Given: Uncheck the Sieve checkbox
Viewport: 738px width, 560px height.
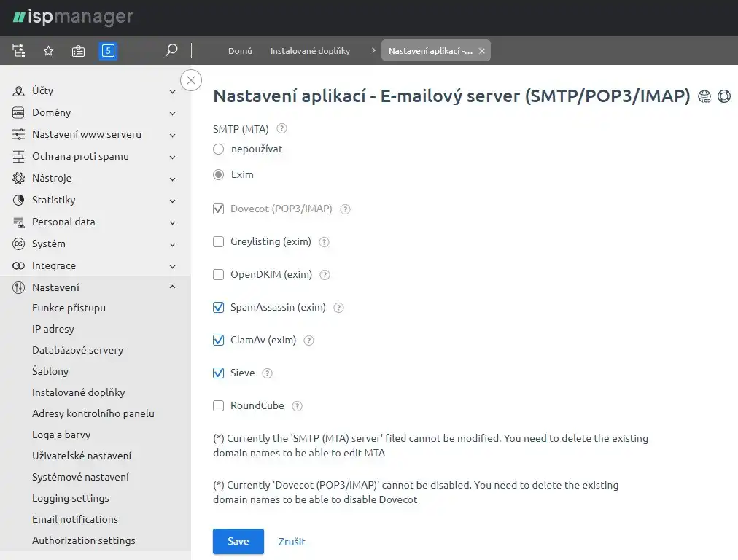Looking at the screenshot, I should coord(218,373).
